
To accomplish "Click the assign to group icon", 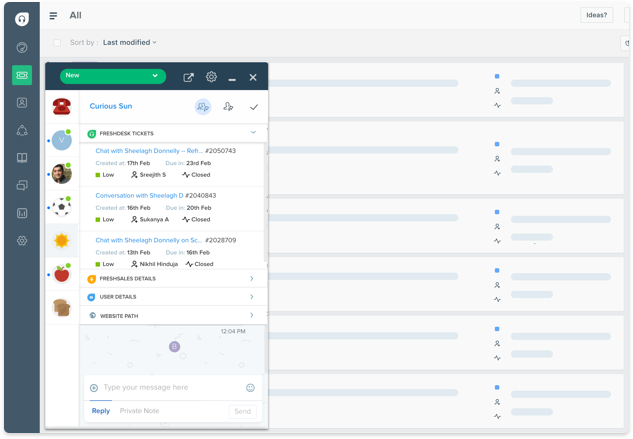I will point(203,107).
